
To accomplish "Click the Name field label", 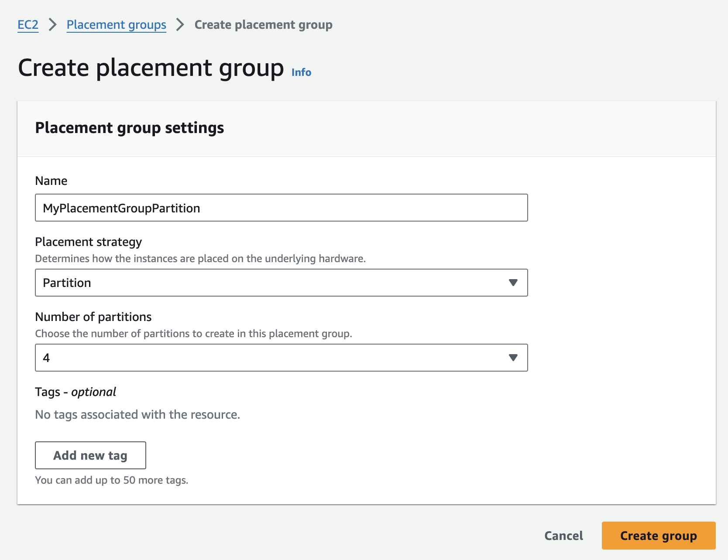I will [x=51, y=181].
